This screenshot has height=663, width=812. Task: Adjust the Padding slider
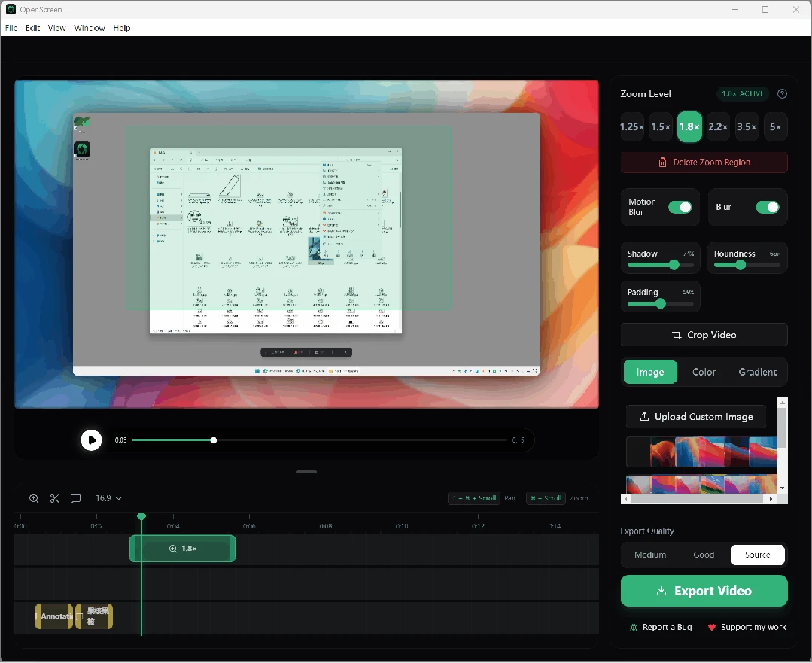click(660, 303)
